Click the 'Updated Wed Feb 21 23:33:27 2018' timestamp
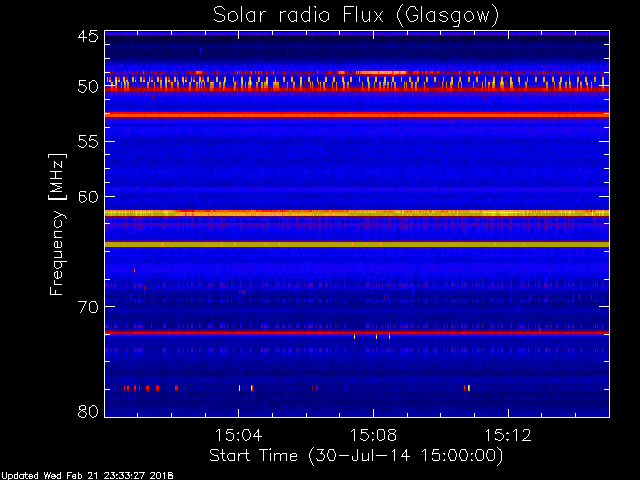Image resolution: width=640 pixels, height=480 pixels. [x=87, y=476]
